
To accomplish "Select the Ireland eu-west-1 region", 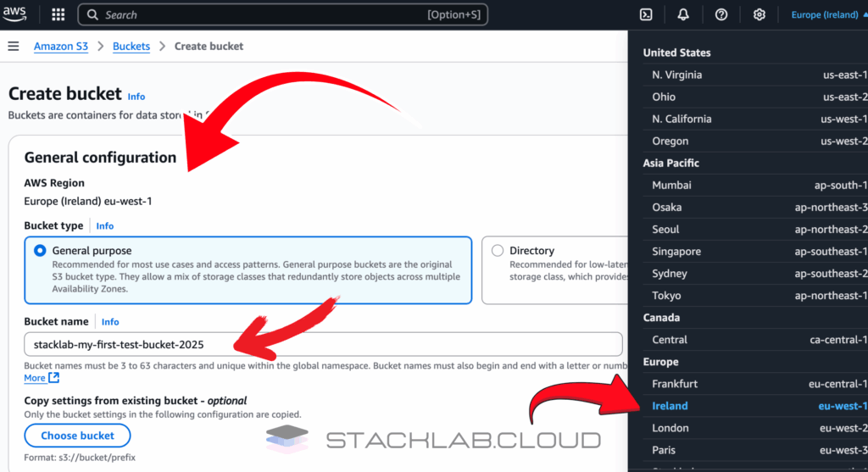I will (755, 406).
